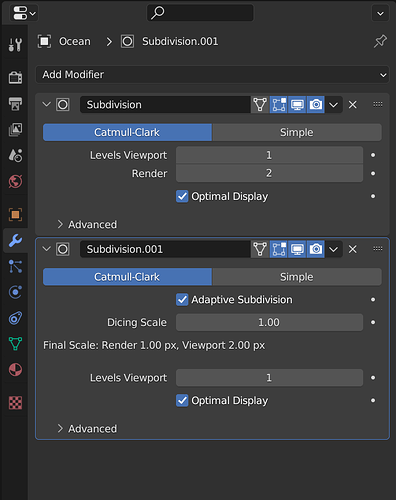Viewport: 396px width, 500px height.
Task: Open the World properties tab
Action: [x=15, y=181]
